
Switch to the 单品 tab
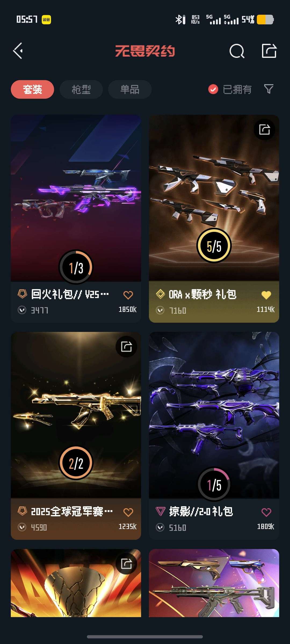click(x=130, y=89)
